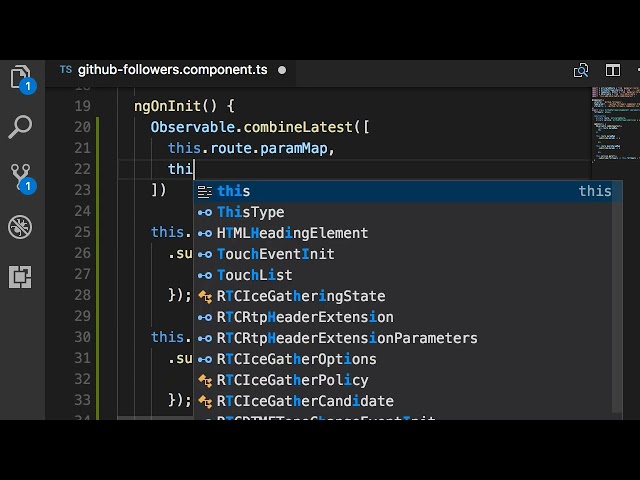Click the interface icon beside TouchList
Screen dimensions: 640x480
tap(205, 276)
